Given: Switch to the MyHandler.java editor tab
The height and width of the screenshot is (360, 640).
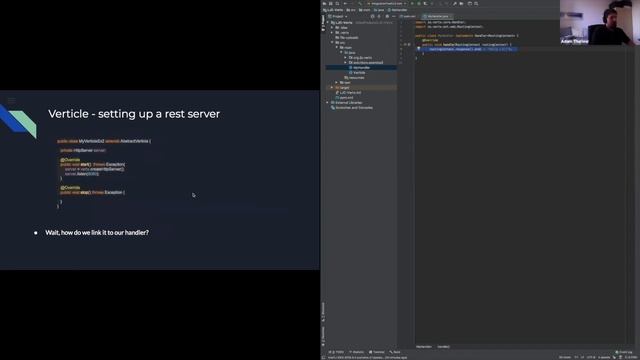Looking at the screenshot, I should coord(437,16).
